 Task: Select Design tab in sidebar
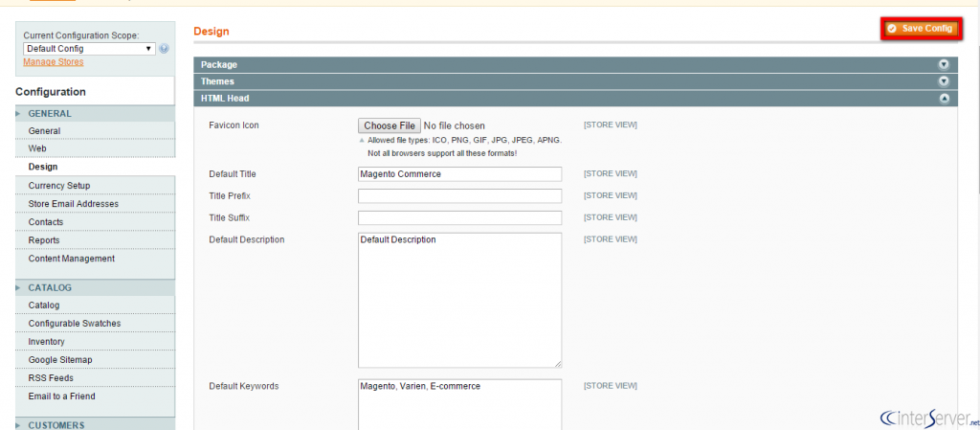(95, 167)
